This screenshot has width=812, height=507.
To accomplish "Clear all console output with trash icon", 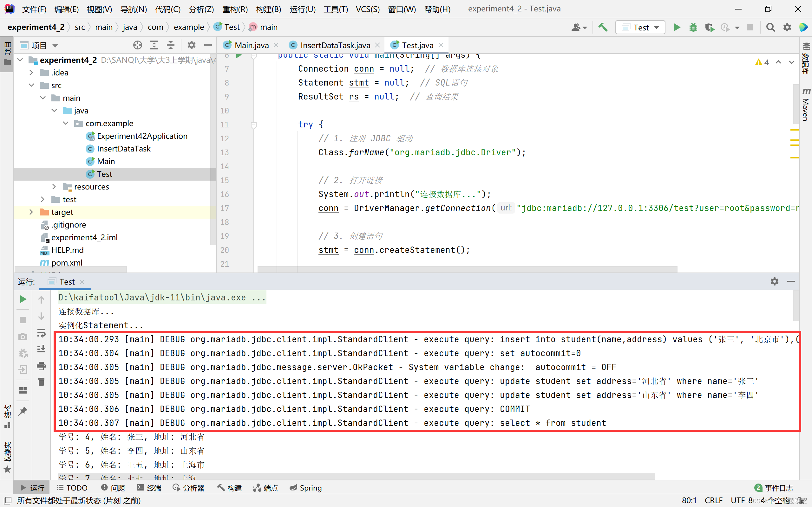I will (x=41, y=382).
